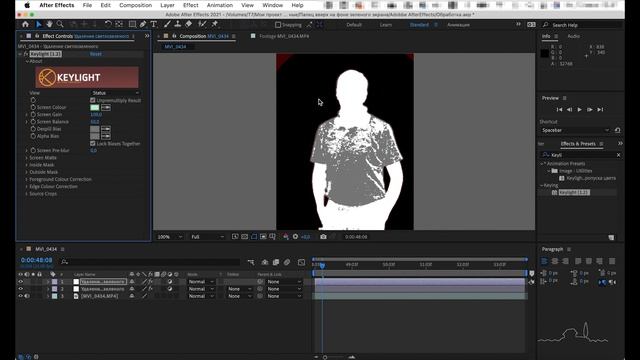Switch to the Footage MVI_0434.MP4 tab
The width and height of the screenshot is (640, 360).
[284, 36]
